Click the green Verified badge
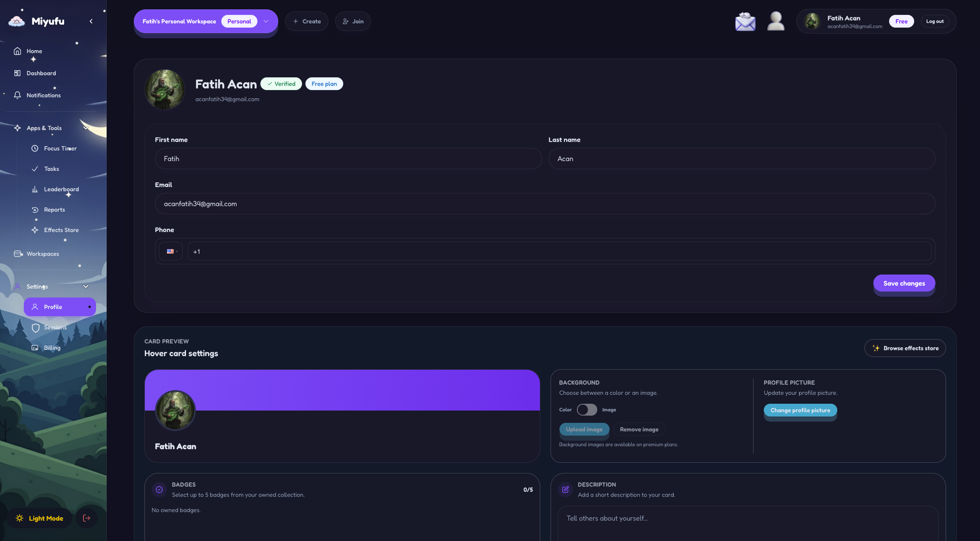 point(281,84)
